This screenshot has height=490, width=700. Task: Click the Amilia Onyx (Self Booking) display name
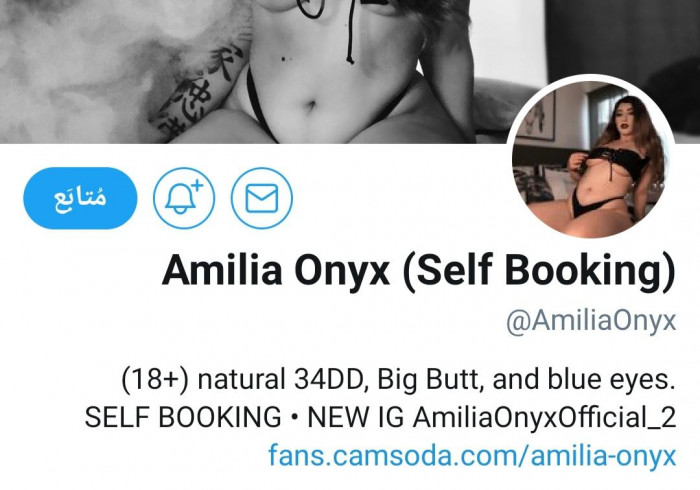419,270
